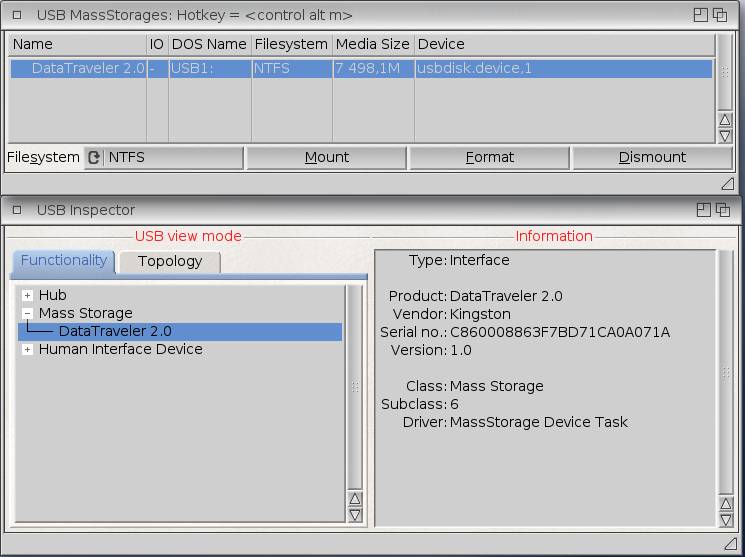Open the NTFS filesystem chooser
Screen dimensions: 745x557
pyautogui.click(x=172, y=157)
